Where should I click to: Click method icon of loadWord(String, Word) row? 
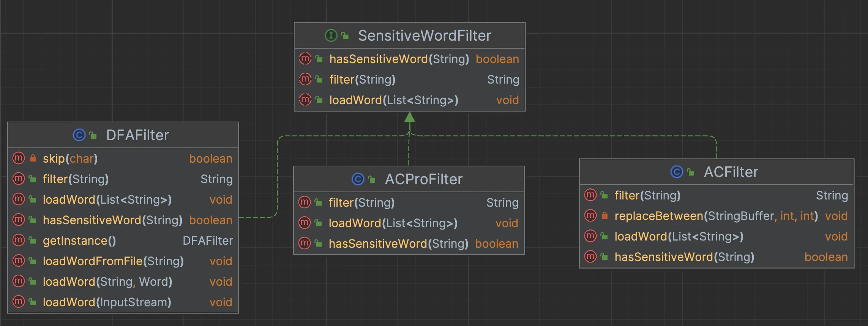point(19,281)
